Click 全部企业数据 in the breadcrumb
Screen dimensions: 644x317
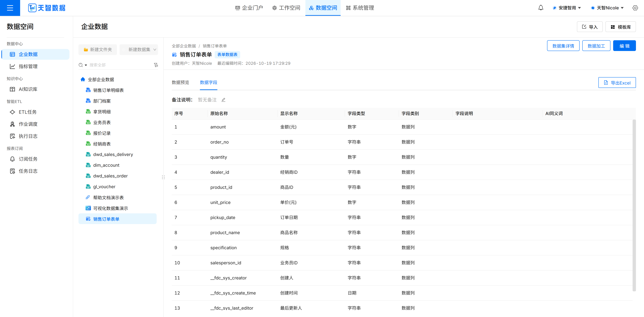coord(184,46)
